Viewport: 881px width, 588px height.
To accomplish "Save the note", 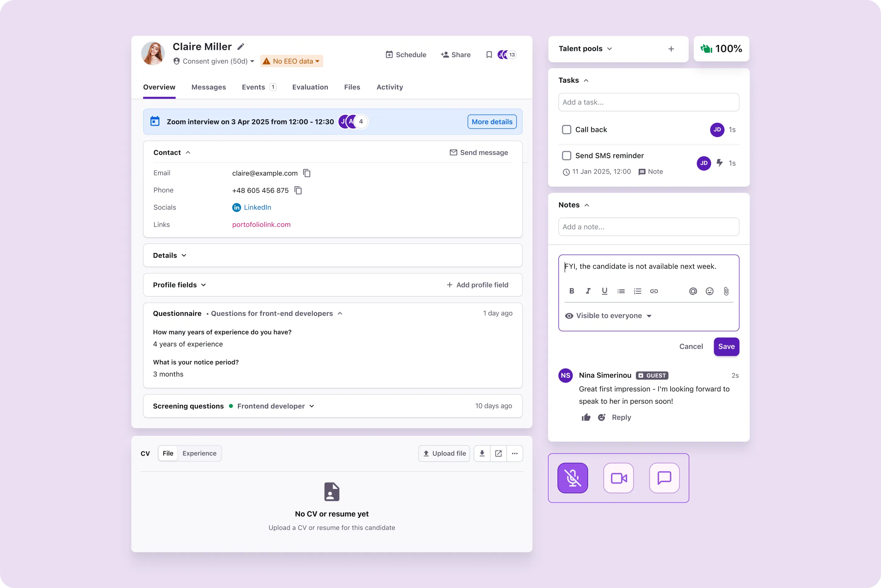I will tap(726, 347).
